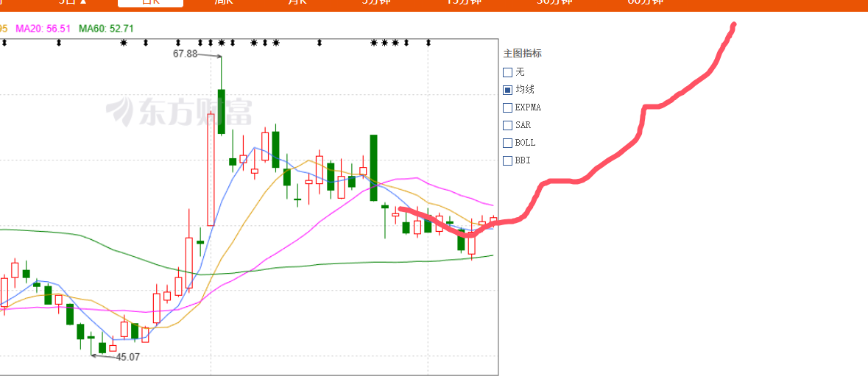The image size is (868, 379).
Task: Click the rightmost event marker above the chart
Action: pos(428,43)
